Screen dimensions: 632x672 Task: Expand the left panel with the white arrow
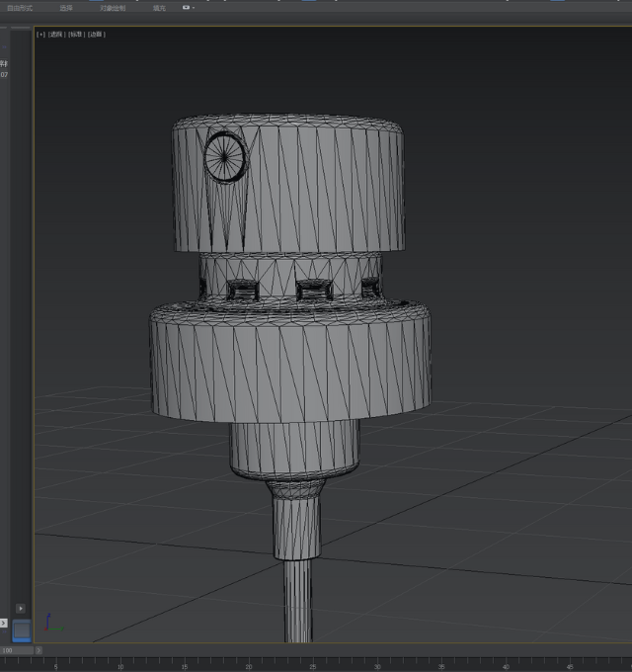pos(3,623)
